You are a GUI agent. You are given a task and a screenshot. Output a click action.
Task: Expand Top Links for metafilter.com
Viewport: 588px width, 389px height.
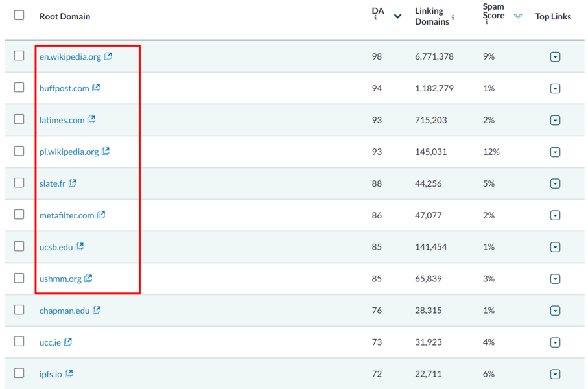556,215
